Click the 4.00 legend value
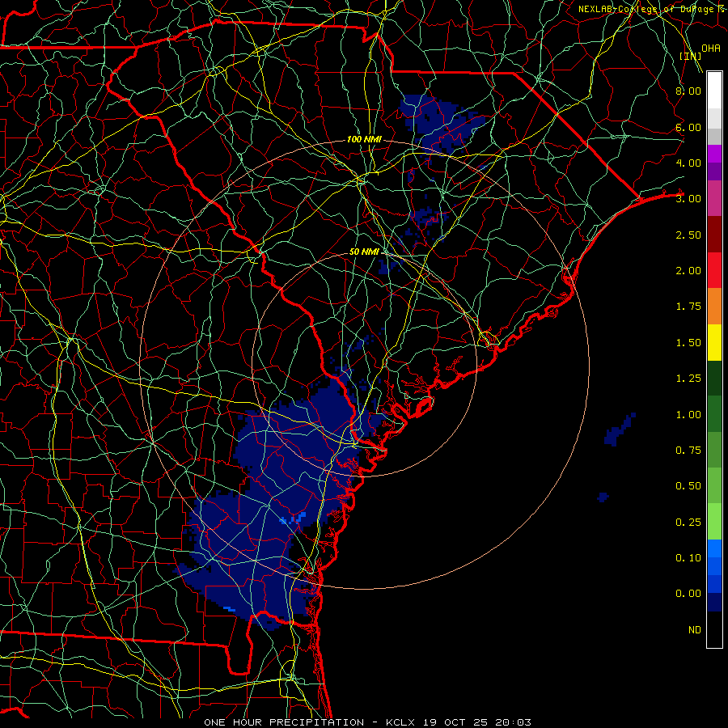 pyautogui.click(x=688, y=163)
